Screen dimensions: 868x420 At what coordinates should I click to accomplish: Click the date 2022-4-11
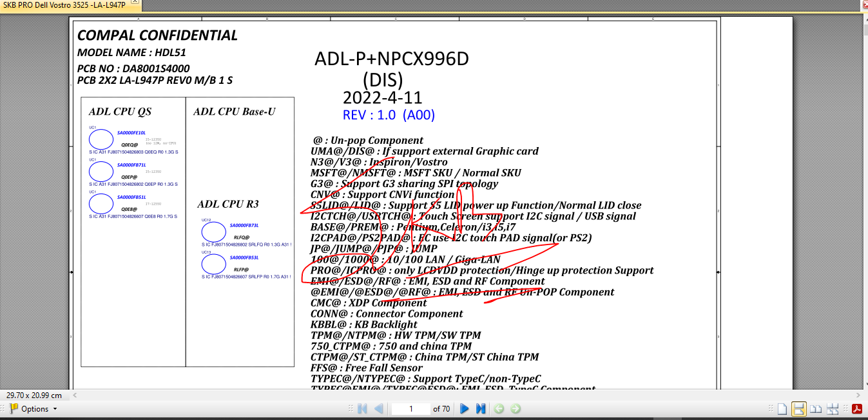383,98
